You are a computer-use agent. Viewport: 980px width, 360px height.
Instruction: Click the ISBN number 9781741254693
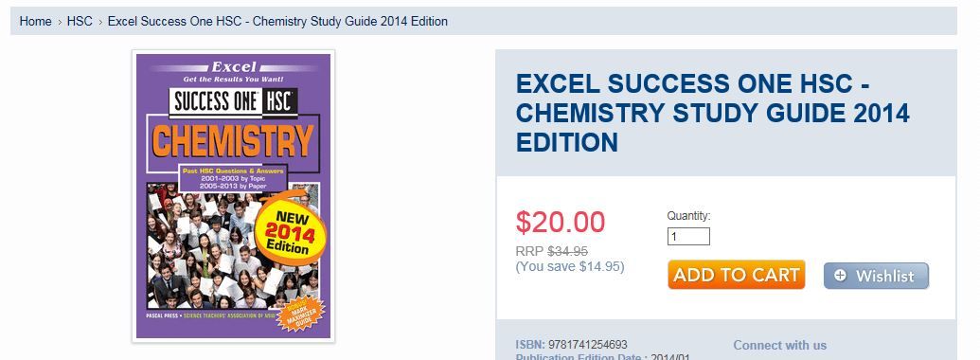tap(587, 345)
